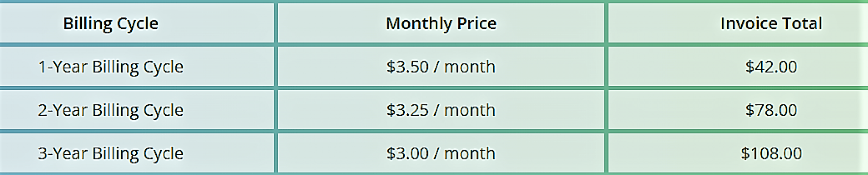The width and height of the screenshot is (868, 175).
Task: Click the 3-Year text in third row
Action: (63, 153)
